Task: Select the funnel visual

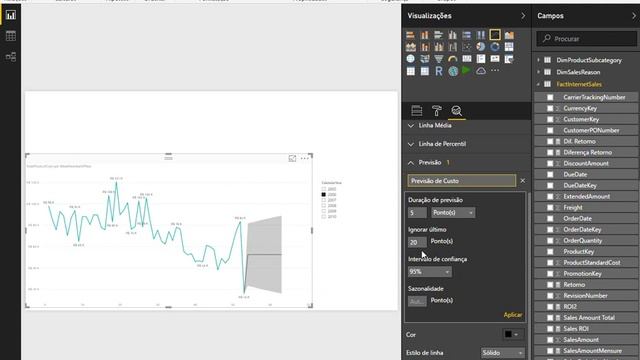Action: pyautogui.click(x=439, y=59)
